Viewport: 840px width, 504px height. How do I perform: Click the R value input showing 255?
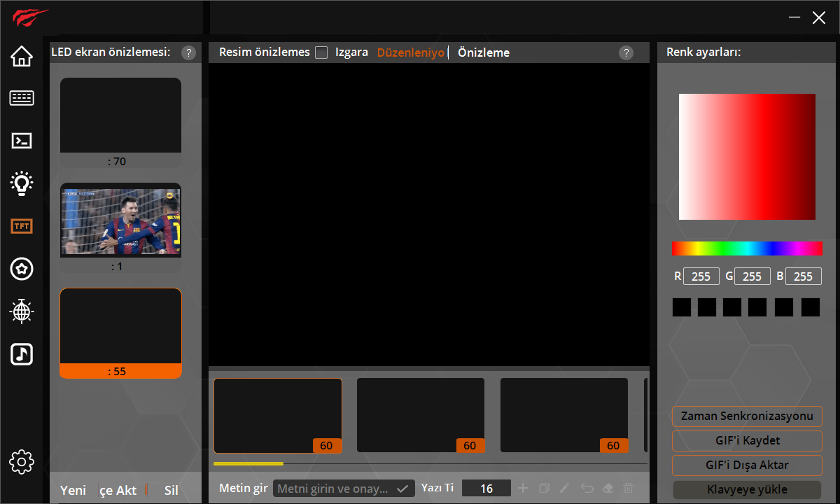coord(701,276)
